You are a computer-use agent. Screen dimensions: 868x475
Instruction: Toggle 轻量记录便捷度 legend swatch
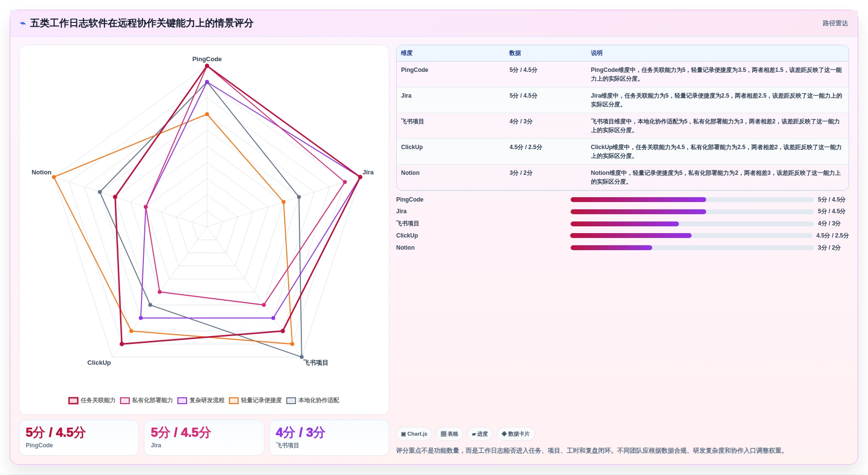234,401
